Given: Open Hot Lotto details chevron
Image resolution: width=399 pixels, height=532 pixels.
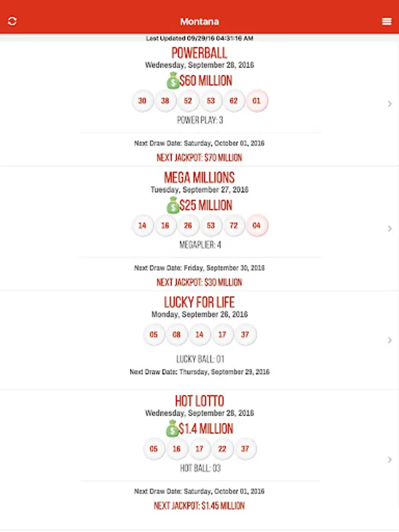Looking at the screenshot, I should [x=390, y=459].
